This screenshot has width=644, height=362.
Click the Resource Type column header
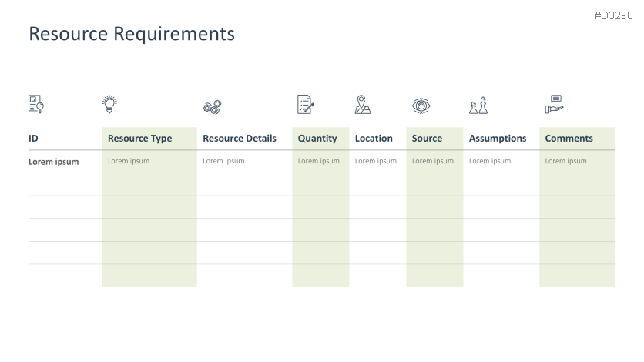coord(139,139)
